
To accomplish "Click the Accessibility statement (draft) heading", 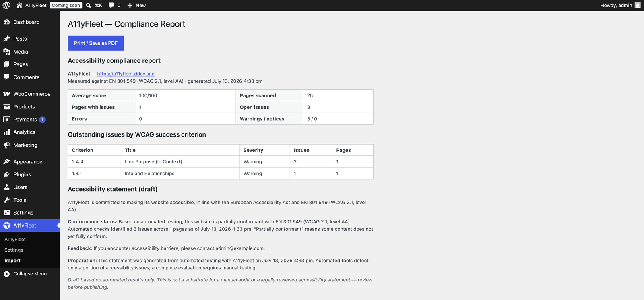I will (x=113, y=189).
